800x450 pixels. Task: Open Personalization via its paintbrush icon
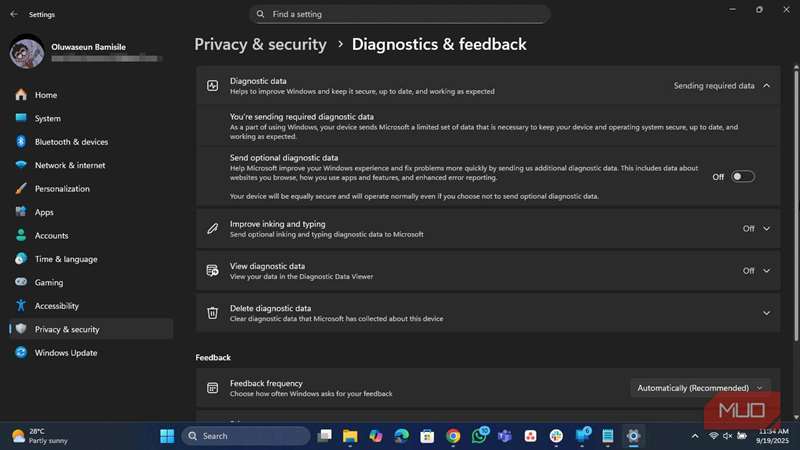[20, 189]
